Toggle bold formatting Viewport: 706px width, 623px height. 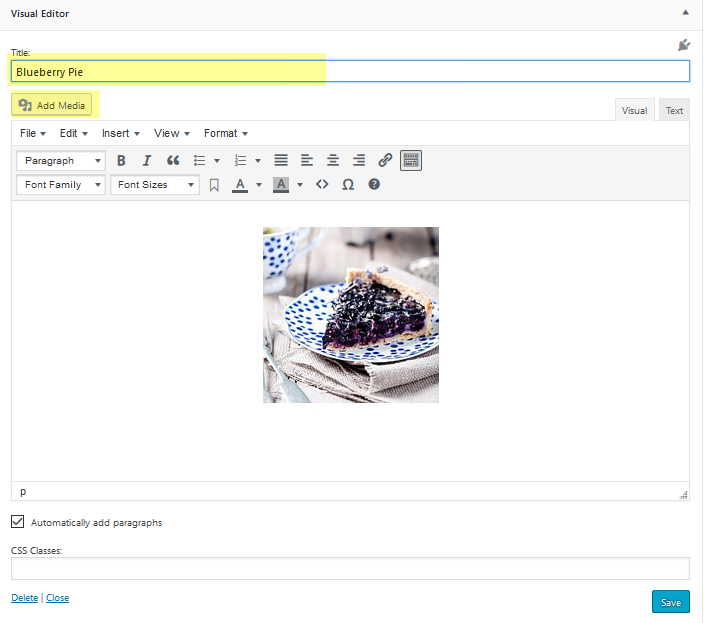coord(121,161)
